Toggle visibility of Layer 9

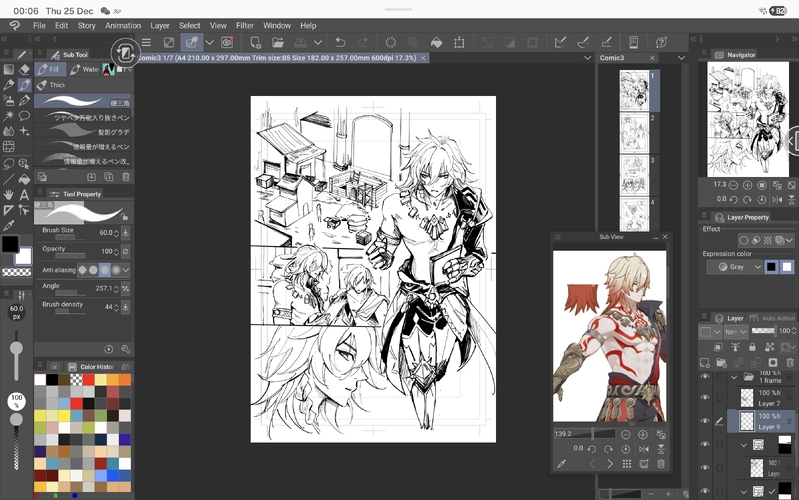click(705, 421)
